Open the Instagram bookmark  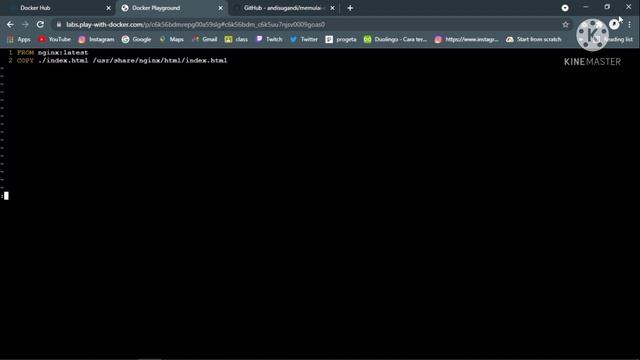click(x=96, y=39)
